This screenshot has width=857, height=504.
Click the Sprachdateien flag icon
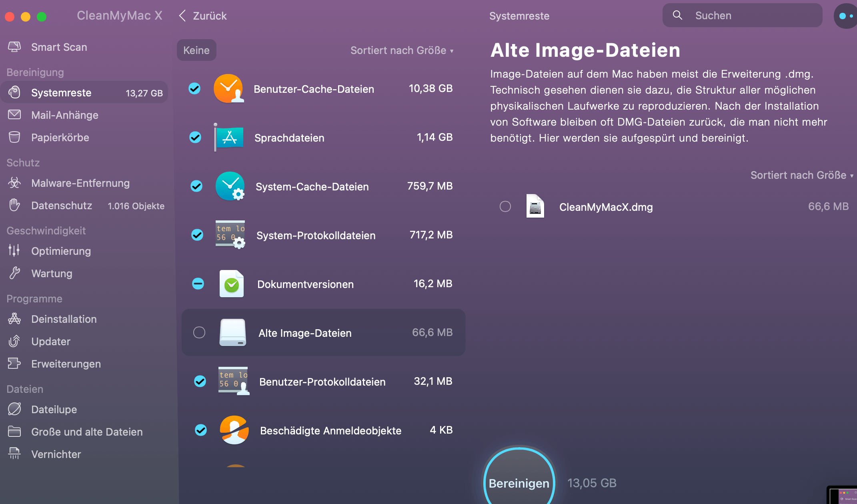click(229, 137)
